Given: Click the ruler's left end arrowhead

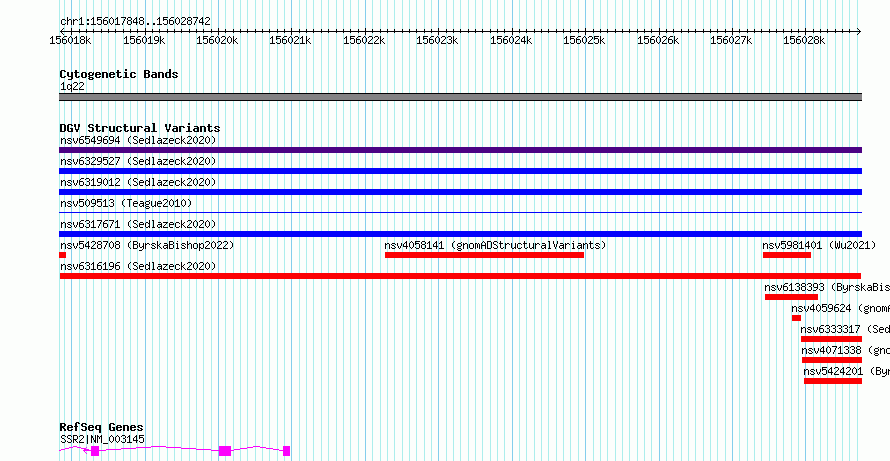Looking at the screenshot, I should click(62, 31).
